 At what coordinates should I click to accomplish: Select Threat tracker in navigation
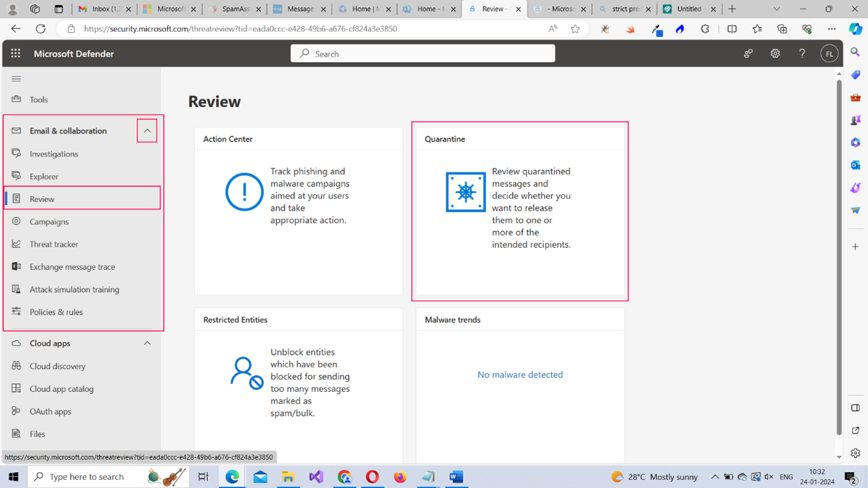54,244
